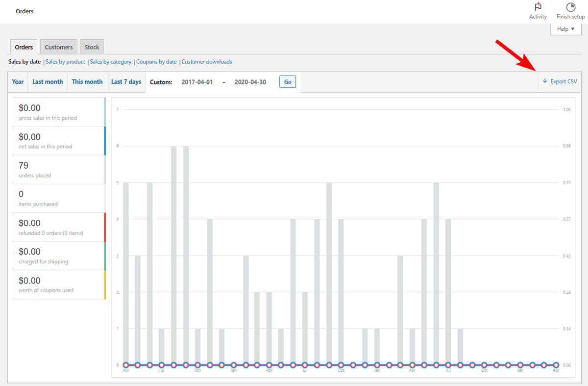Switch to the Stock tab
Viewport: 588px width, 386px height.
92,47
